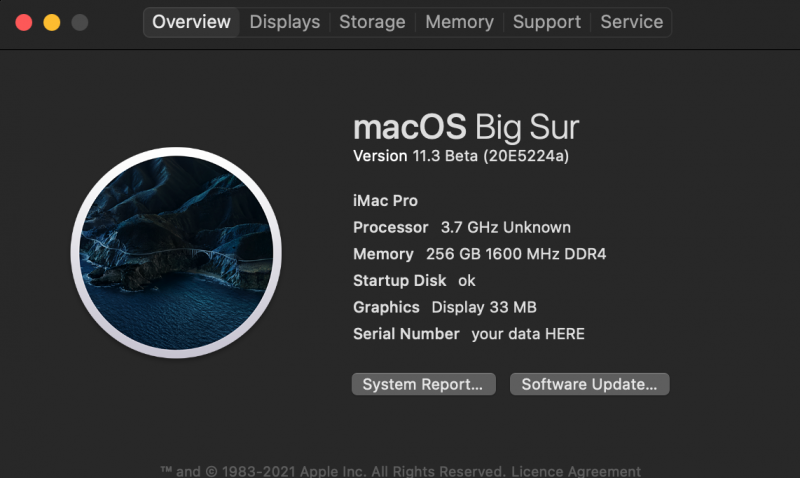The image size is (800, 478).
Task: Click the Serial Number value
Action: click(527, 334)
